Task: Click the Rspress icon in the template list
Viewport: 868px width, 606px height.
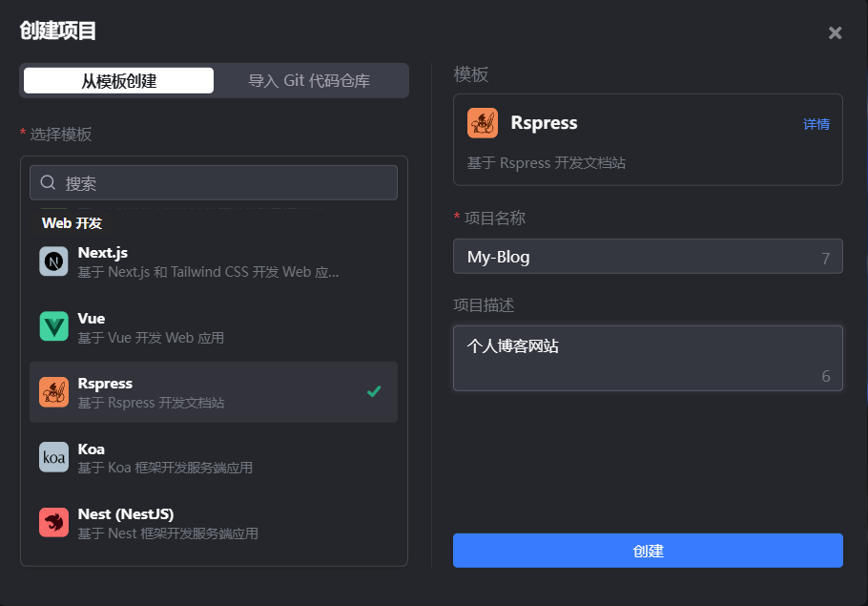Action: point(53,391)
